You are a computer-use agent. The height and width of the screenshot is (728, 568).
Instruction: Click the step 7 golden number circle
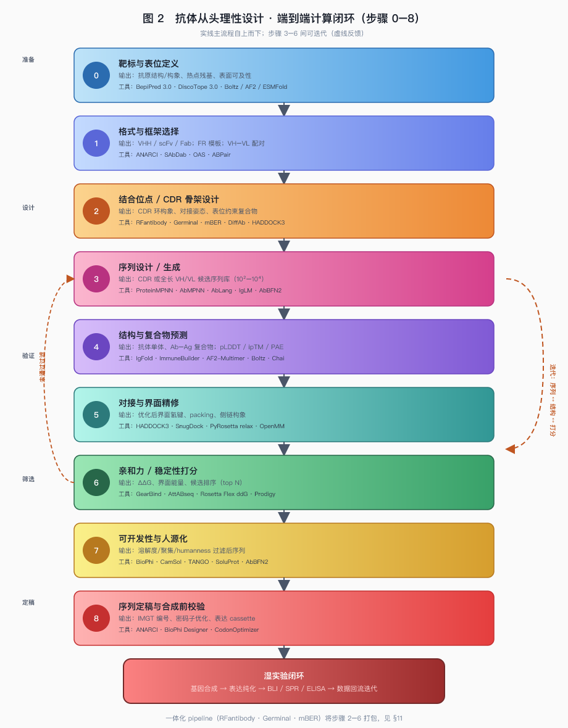pos(96,550)
